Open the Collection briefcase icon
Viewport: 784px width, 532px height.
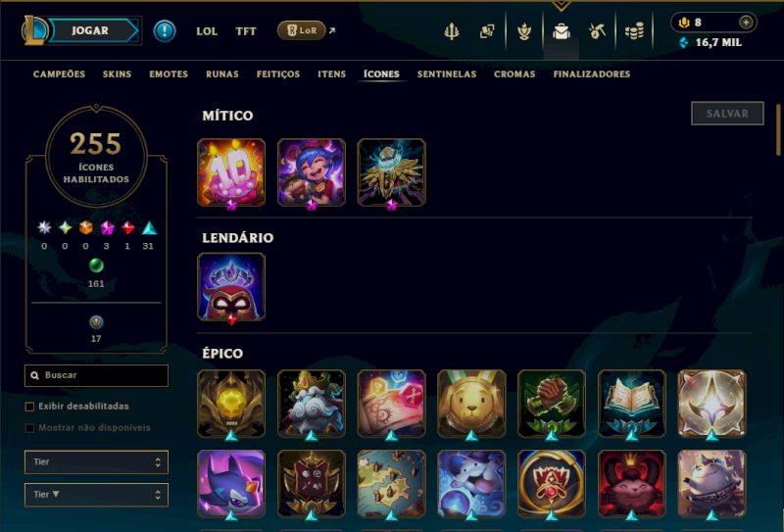(561, 31)
